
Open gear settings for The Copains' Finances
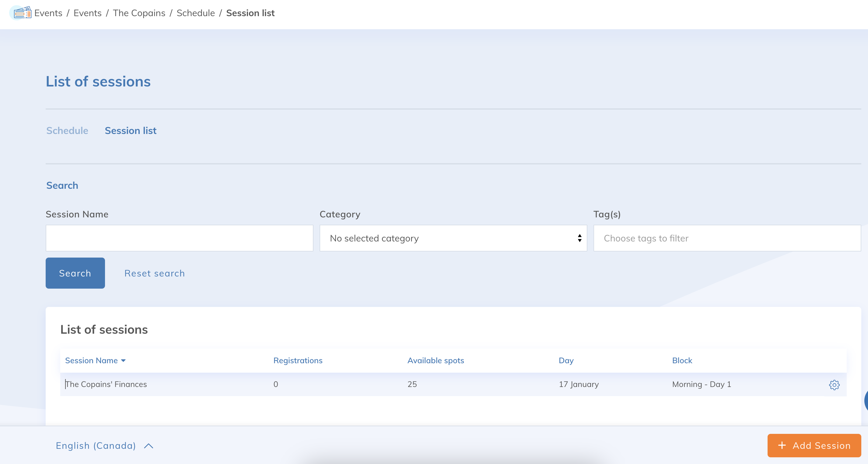[x=834, y=385]
